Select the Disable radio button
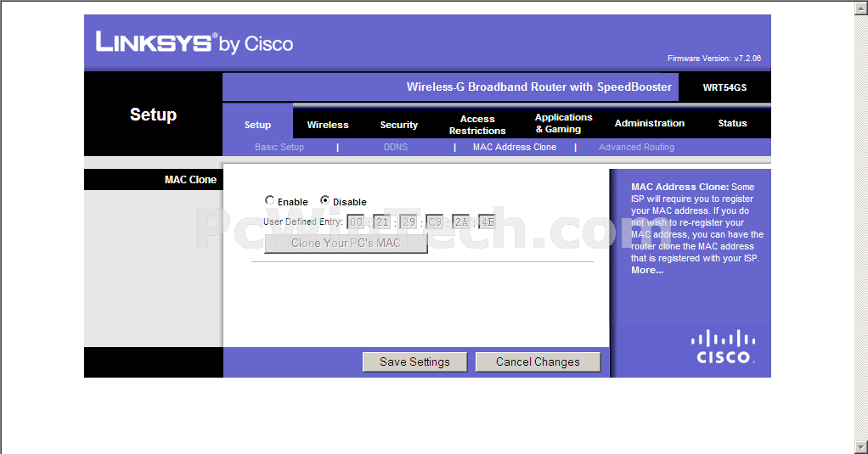 click(325, 200)
